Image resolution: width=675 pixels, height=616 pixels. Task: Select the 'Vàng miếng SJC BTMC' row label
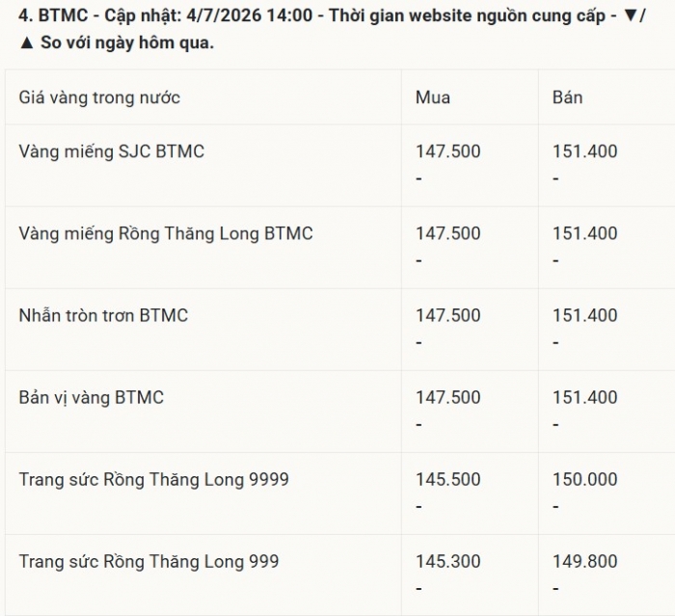coord(112,151)
